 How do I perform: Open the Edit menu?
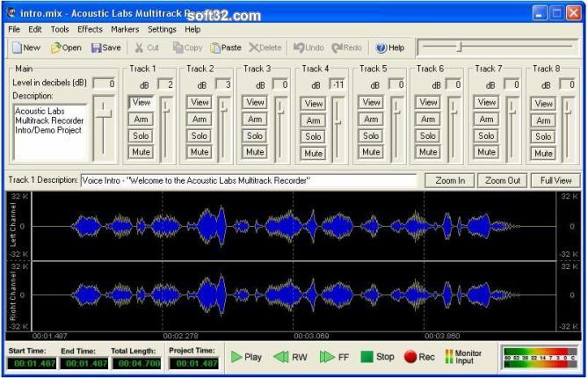pyautogui.click(x=35, y=29)
